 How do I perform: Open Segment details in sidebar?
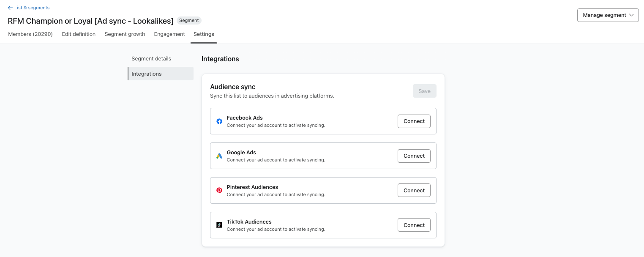click(x=151, y=59)
